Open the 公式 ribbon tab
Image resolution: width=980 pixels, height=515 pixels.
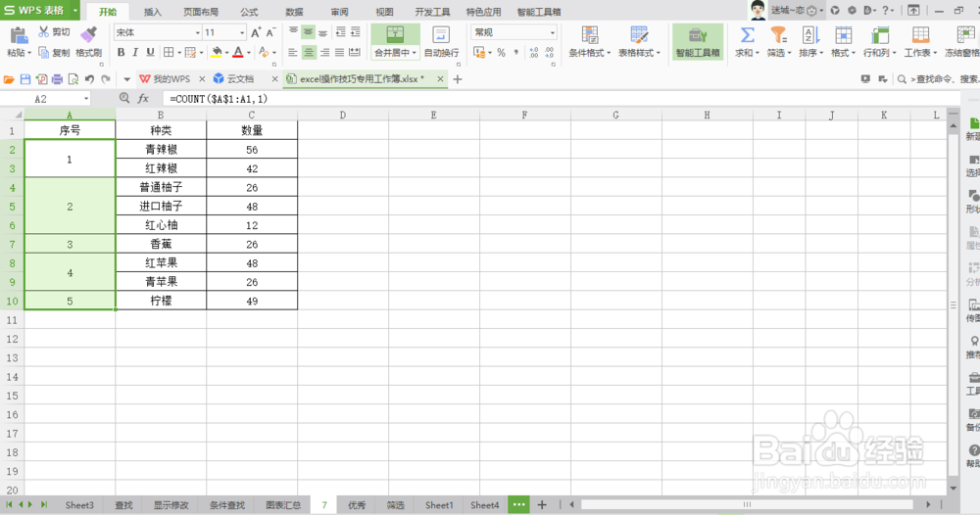pyautogui.click(x=249, y=12)
